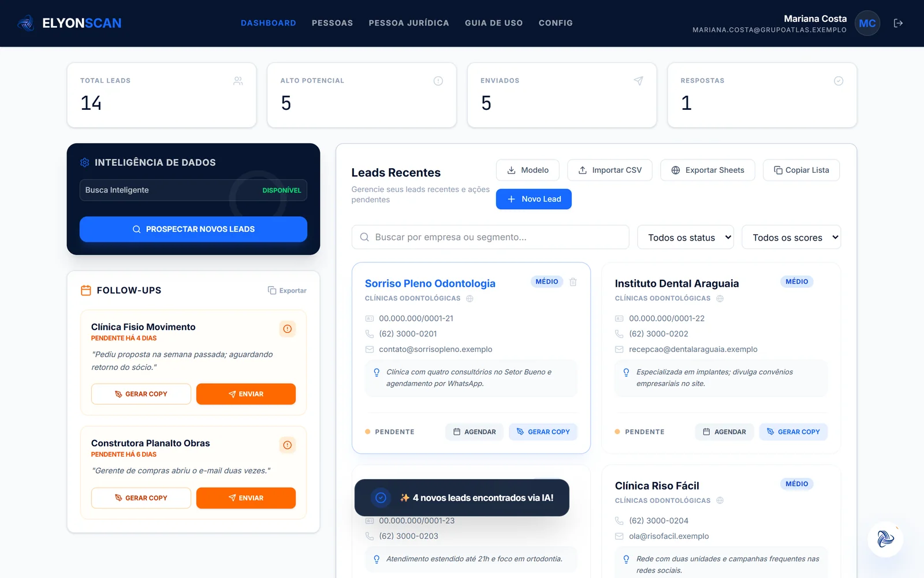The width and height of the screenshot is (924, 578).
Task: Click the logout icon in header
Action: click(x=898, y=23)
